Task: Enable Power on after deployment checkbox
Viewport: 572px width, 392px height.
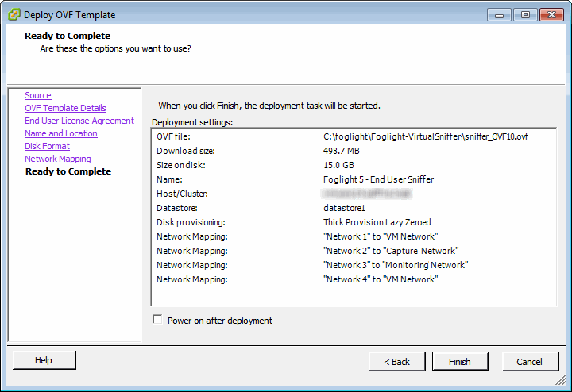Action: 157,320
